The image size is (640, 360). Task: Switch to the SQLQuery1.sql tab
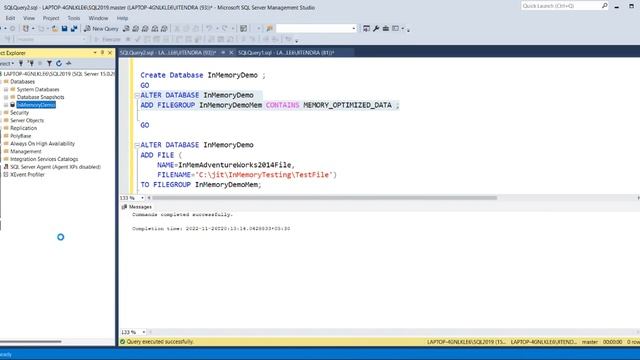tap(286, 53)
